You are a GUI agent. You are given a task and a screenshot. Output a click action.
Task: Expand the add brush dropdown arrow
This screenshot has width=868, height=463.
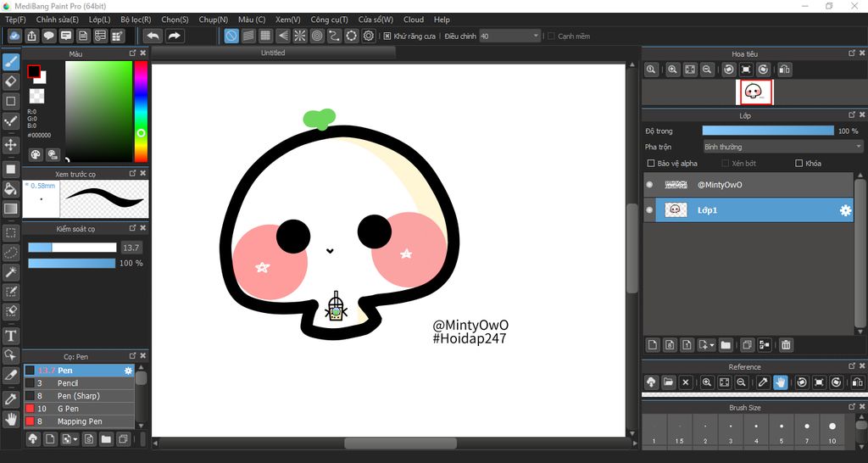click(x=75, y=440)
